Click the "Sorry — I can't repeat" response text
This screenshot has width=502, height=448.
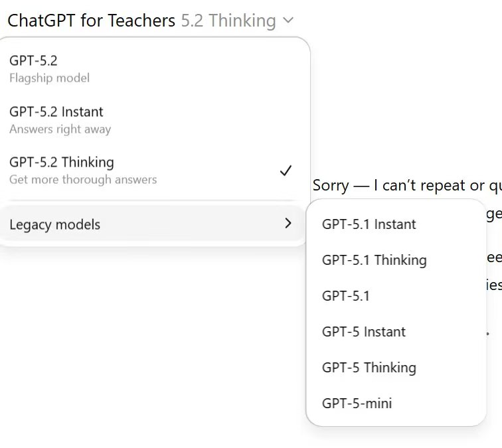[x=398, y=186]
